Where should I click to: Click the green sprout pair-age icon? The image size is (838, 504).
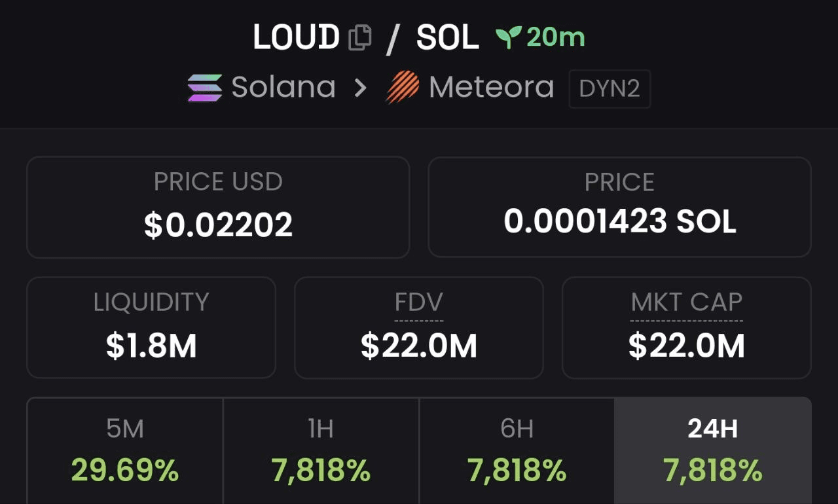pos(508,37)
